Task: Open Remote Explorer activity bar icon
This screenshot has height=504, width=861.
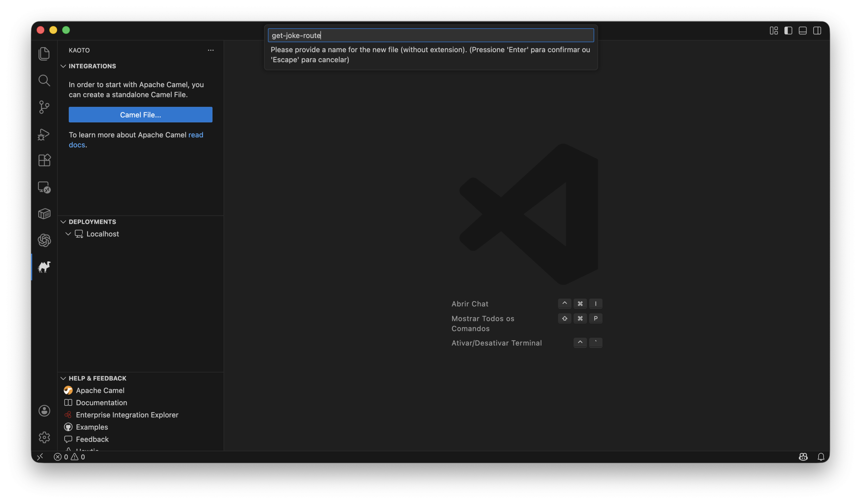Action: pos(44,187)
